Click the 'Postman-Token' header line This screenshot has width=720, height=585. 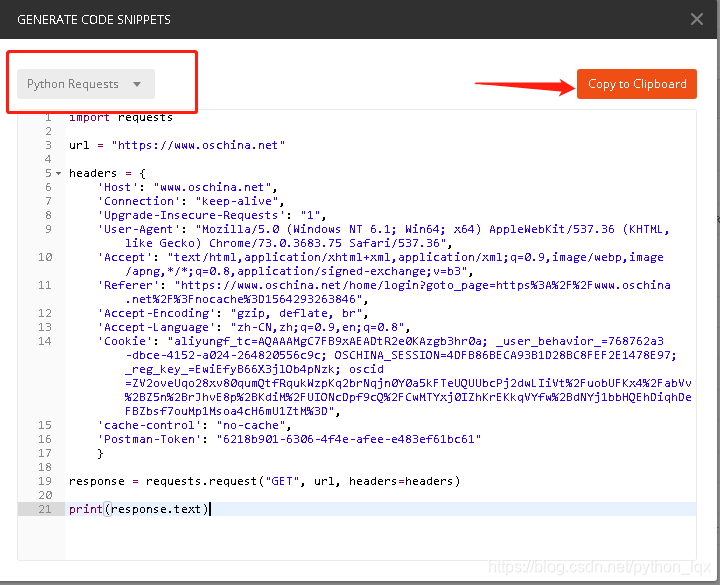289,439
